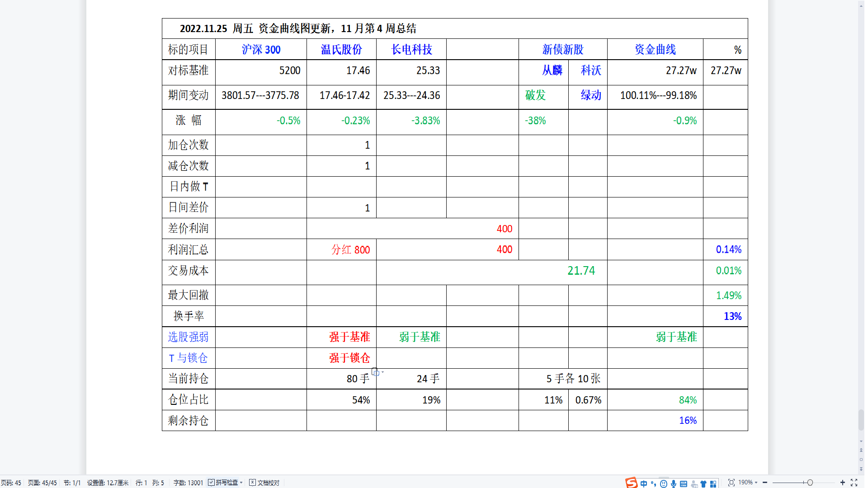Click word count 字数: 13001
The width and height of the screenshot is (868, 488).
click(188, 483)
